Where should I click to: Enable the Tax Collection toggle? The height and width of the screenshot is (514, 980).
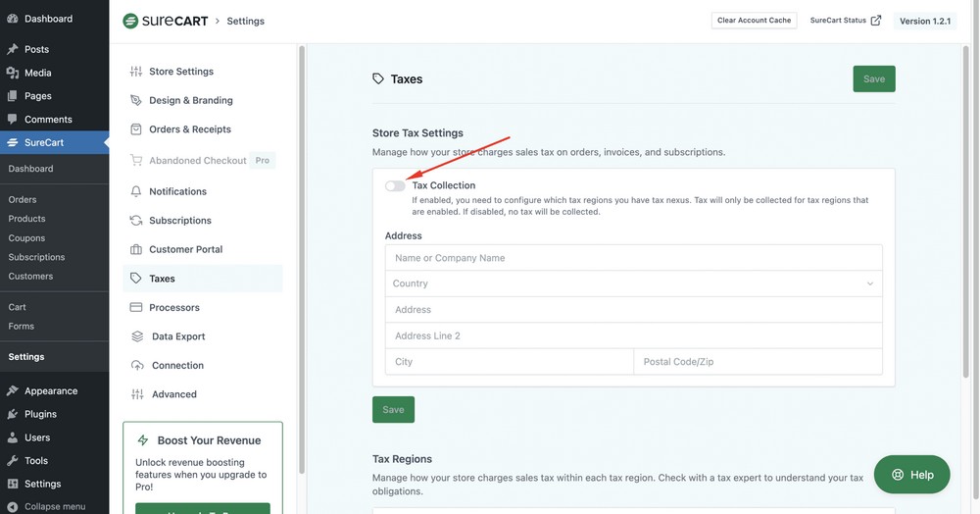tap(395, 185)
